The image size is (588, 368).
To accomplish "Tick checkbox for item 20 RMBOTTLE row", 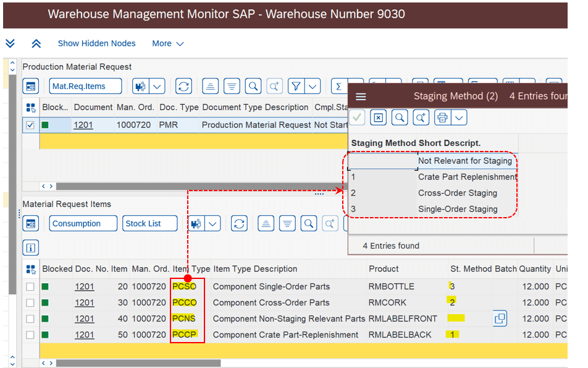I will point(30,287).
